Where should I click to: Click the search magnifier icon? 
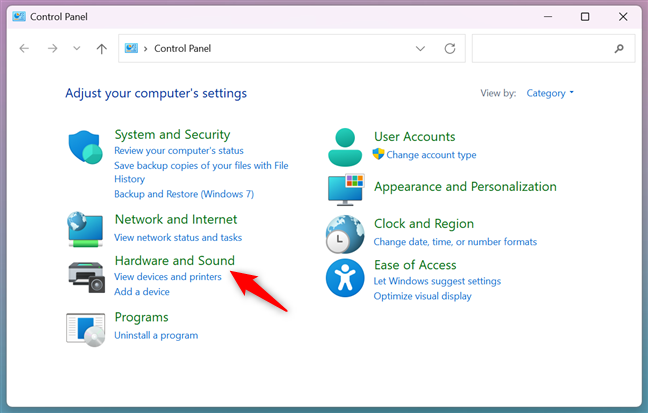(x=619, y=48)
